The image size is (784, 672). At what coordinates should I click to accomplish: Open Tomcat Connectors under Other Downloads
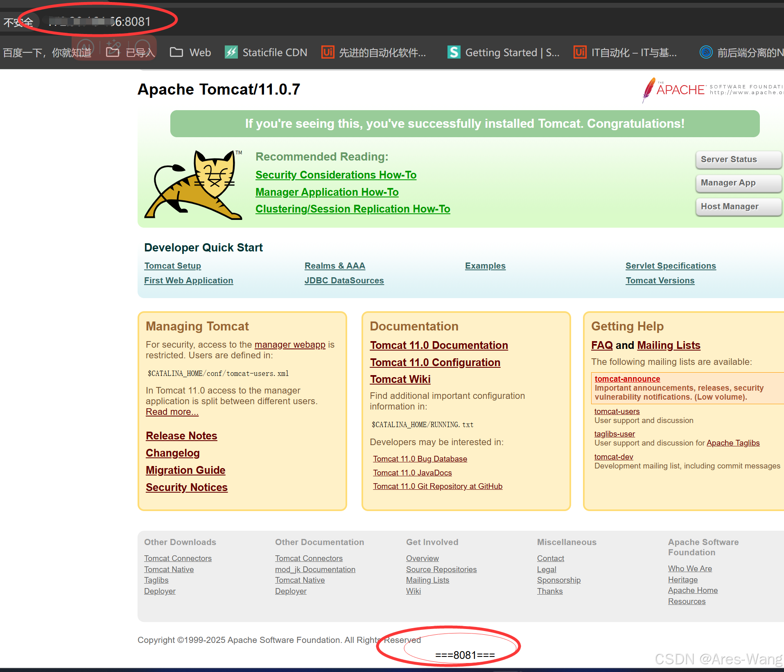tap(178, 559)
